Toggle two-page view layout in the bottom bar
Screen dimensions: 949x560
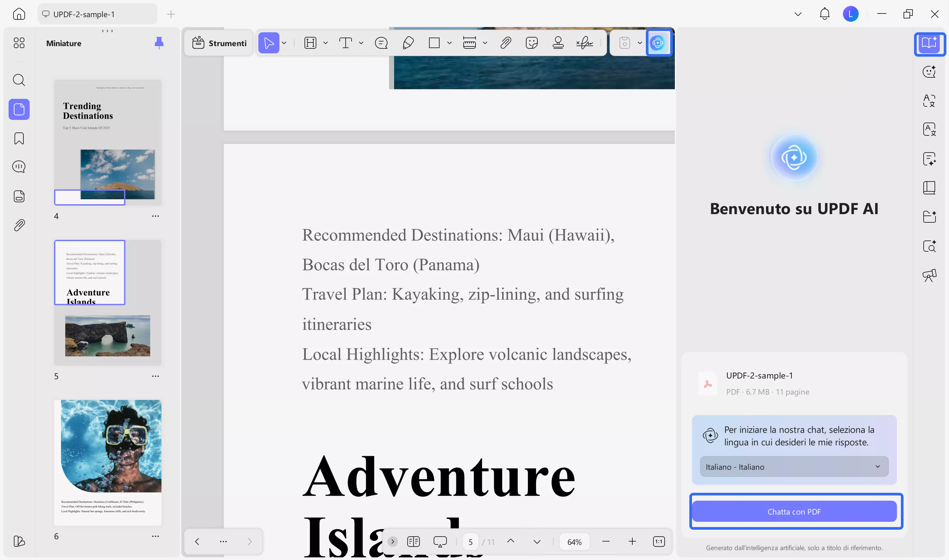click(x=413, y=541)
